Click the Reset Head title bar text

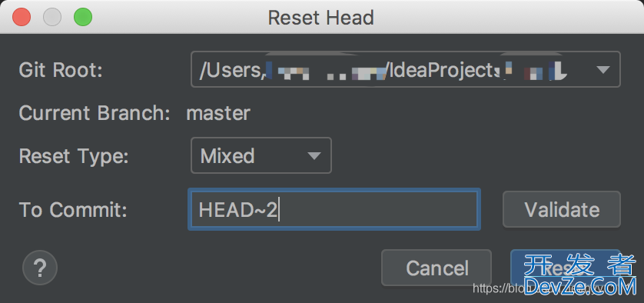tap(320, 18)
